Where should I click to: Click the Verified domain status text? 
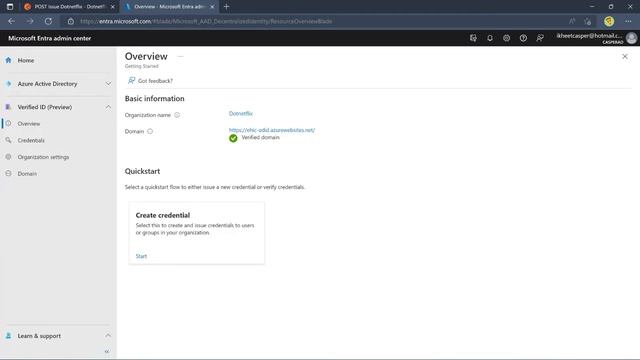pos(260,138)
